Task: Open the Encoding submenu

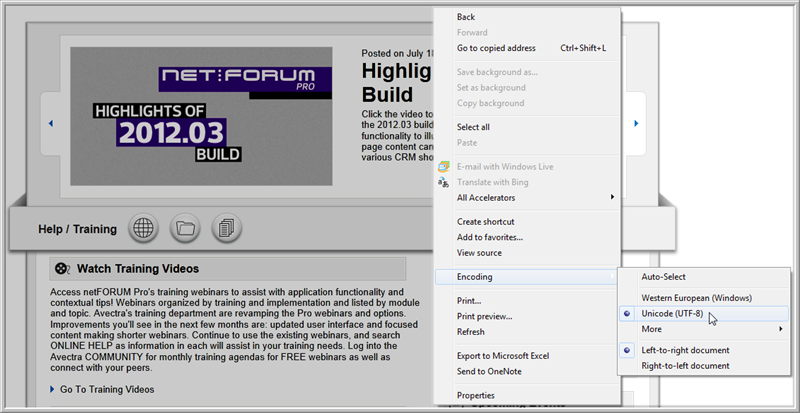Action: tap(527, 277)
